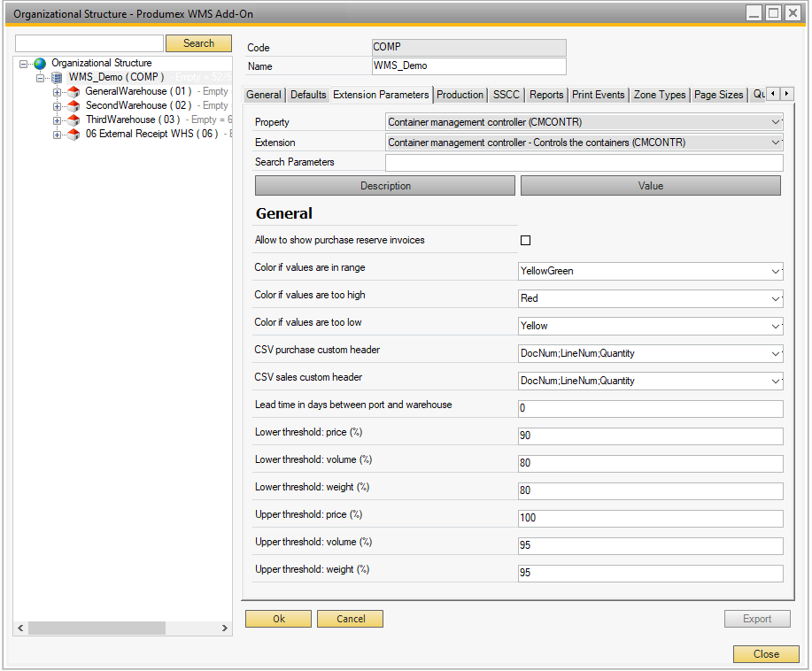Expand the GeneralWarehouse tree node

click(58, 92)
